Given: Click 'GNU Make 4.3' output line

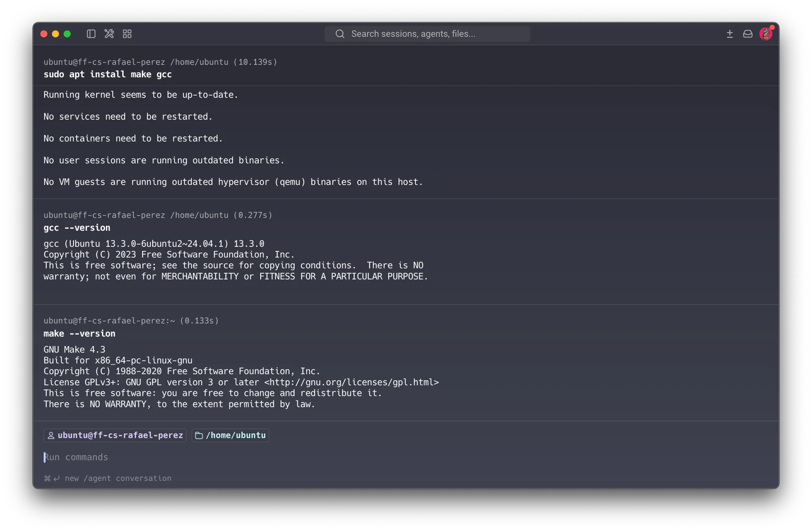Looking at the screenshot, I should point(74,350).
